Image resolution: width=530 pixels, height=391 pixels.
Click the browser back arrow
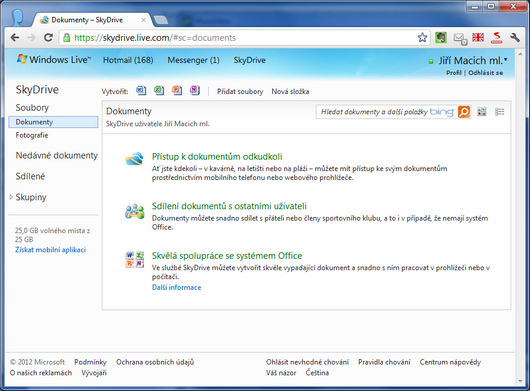pos(15,38)
